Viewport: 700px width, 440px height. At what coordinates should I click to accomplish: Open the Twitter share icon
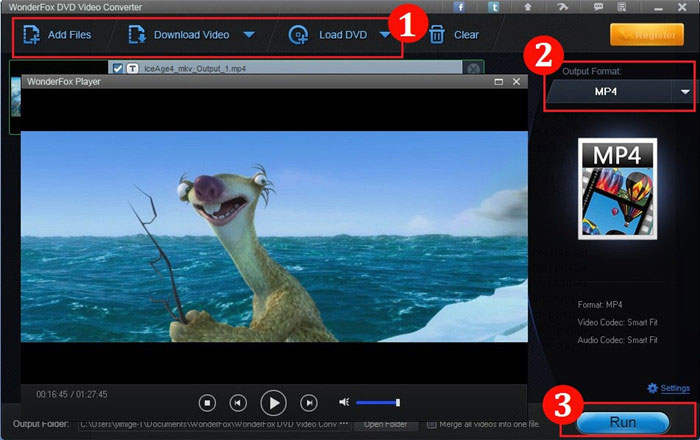[x=493, y=7]
